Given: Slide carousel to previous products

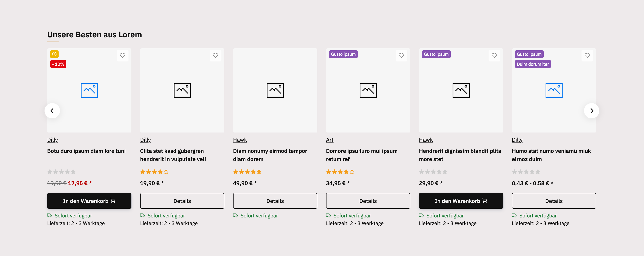Looking at the screenshot, I should (x=52, y=110).
